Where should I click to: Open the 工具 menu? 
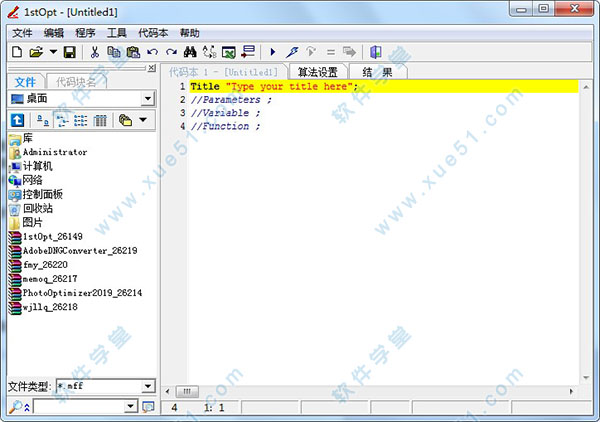point(117,32)
